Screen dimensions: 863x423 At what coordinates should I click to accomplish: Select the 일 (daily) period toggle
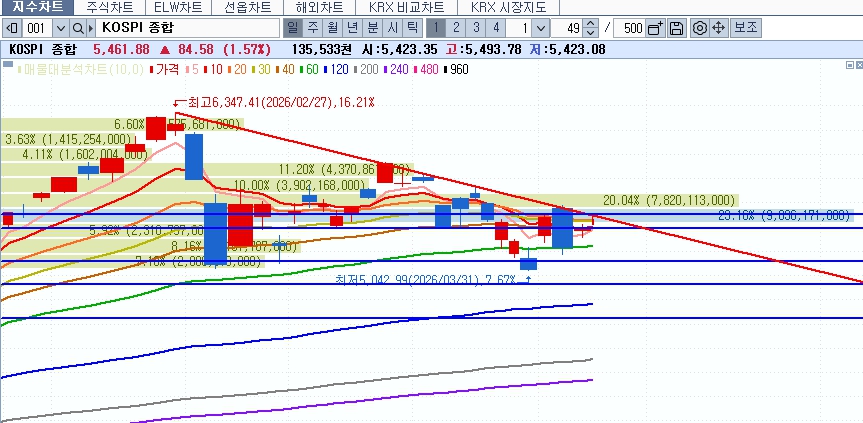coord(291,28)
